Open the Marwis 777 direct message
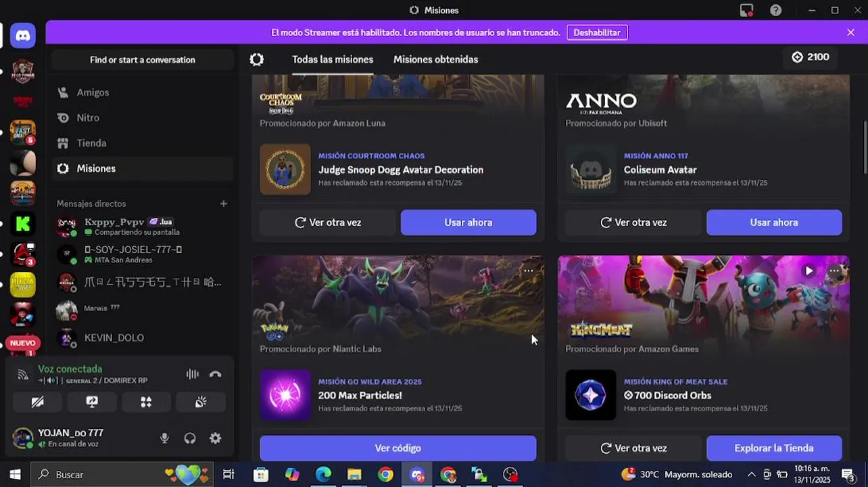The width and height of the screenshot is (868, 487). [x=143, y=309]
